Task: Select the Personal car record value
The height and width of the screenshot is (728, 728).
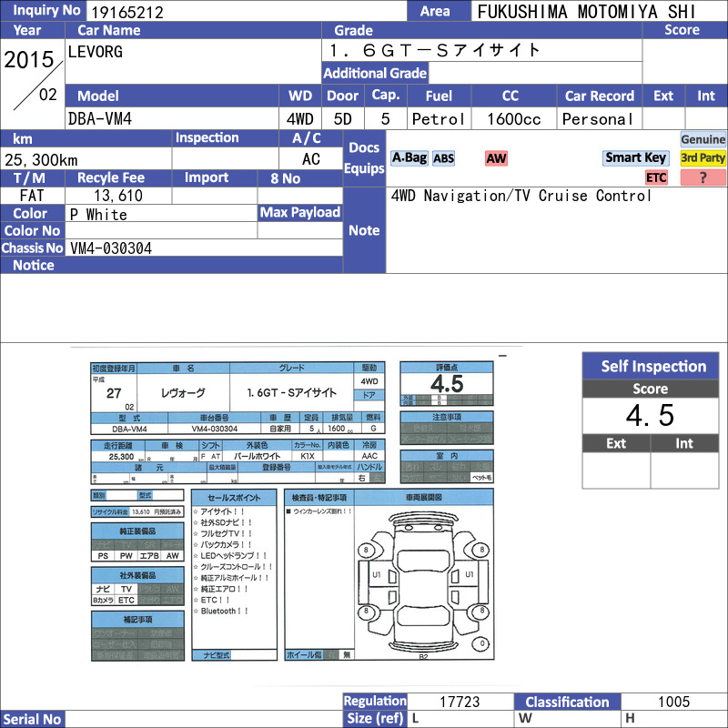Action: pos(598,119)
